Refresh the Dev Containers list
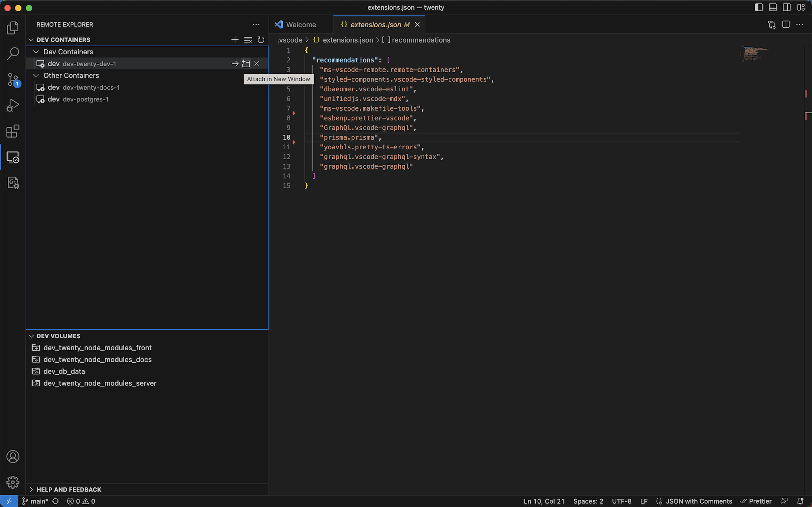 [x=261, y=40]
